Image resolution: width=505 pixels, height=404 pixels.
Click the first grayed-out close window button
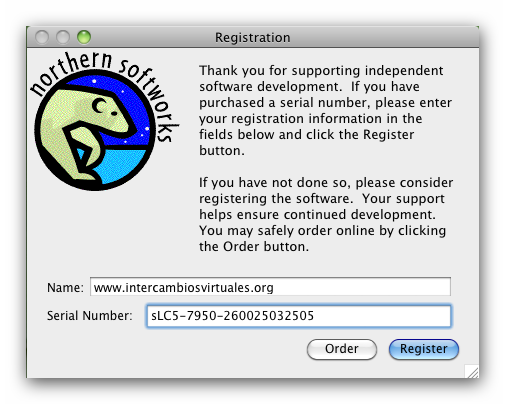(x=42, y=37)
